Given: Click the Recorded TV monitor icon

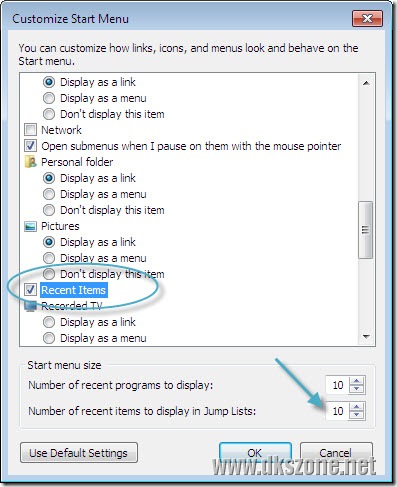Looking at the screenshot, I should tap(30, 306).
